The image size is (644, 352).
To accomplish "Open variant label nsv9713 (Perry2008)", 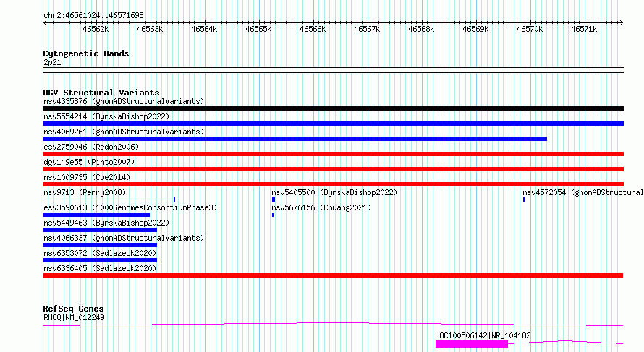I will click(x=85, y=192).
